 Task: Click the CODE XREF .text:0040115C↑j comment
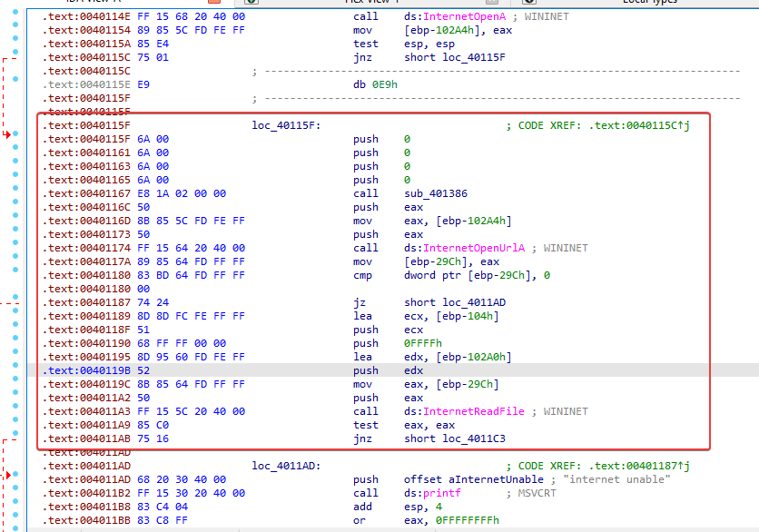click(x=597, y=125)
